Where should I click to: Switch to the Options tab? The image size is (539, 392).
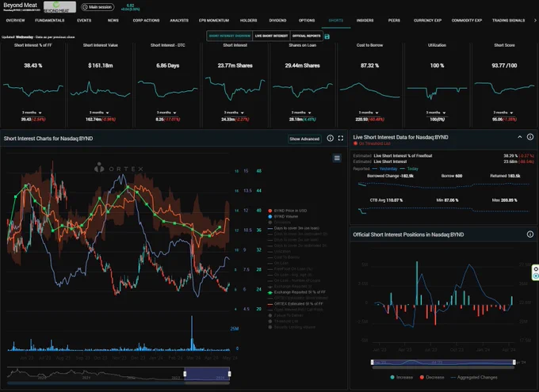click(307, 21)
